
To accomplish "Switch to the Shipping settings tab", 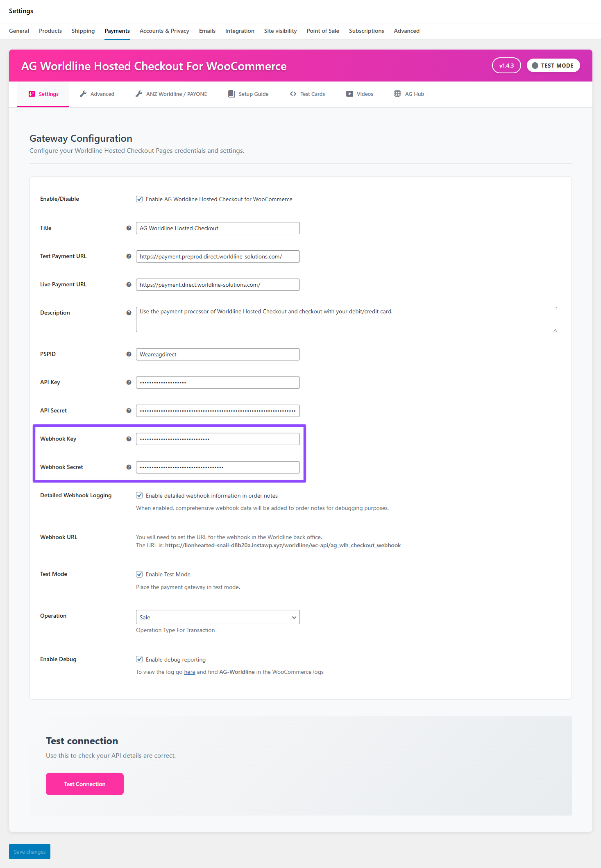I will point(83,31).
